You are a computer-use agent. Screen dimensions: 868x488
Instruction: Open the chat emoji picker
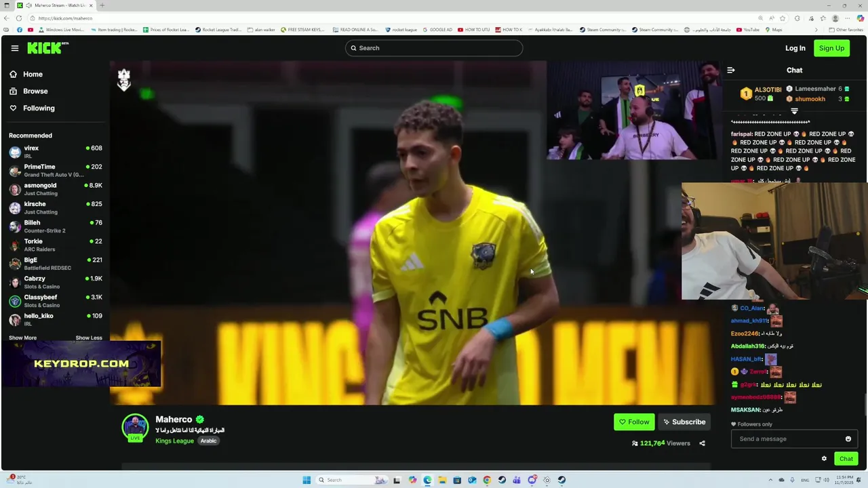pyautogui.click(x=848, y=439)
